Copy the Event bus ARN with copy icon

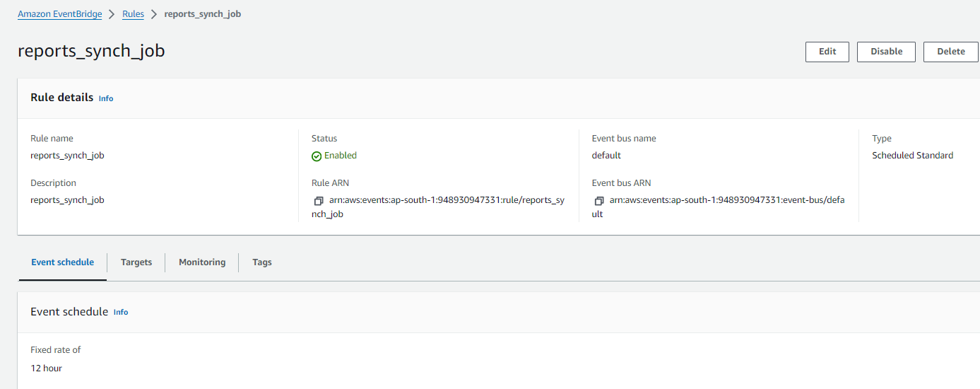point(599,201)
